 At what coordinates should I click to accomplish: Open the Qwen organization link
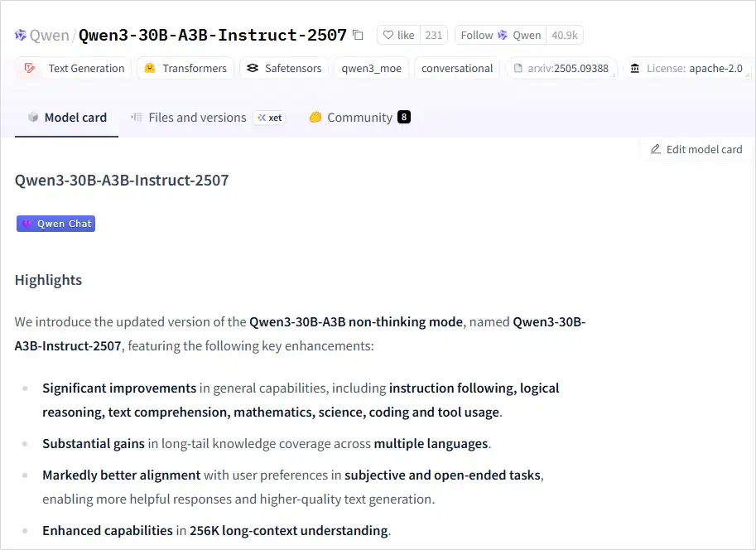coord(49,36)
